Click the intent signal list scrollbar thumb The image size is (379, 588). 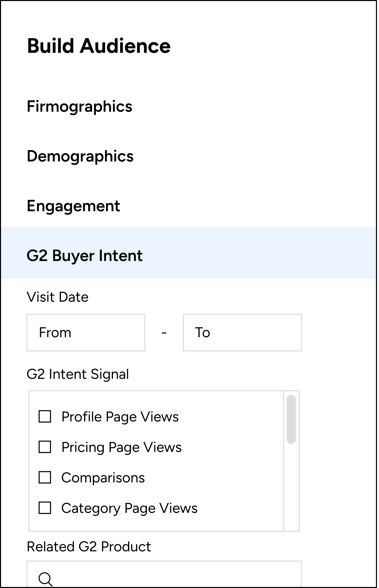click(x=291, y=419)
